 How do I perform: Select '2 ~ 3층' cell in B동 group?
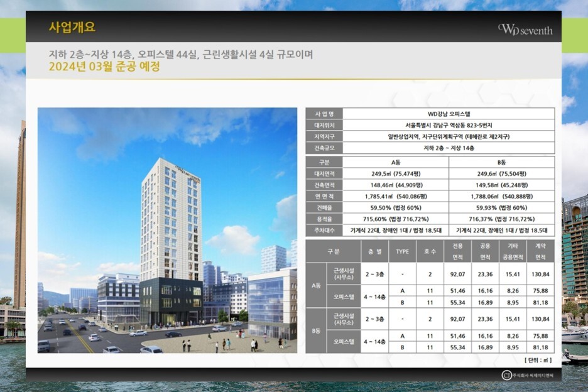click(374, 319)
